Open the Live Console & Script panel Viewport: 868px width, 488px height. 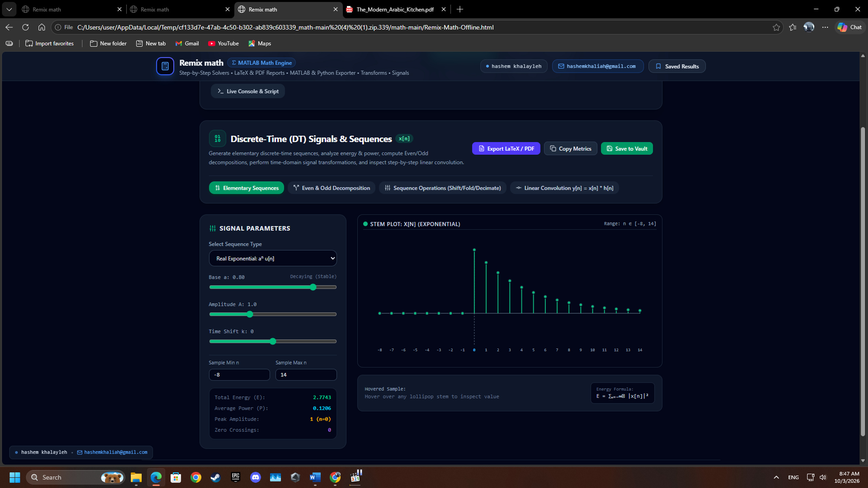coord(248,91)
